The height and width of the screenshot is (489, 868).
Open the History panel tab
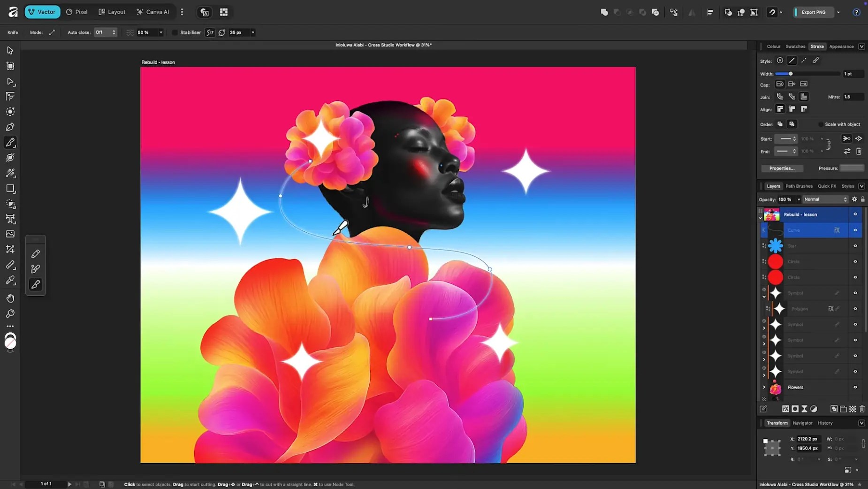point(825,423)
